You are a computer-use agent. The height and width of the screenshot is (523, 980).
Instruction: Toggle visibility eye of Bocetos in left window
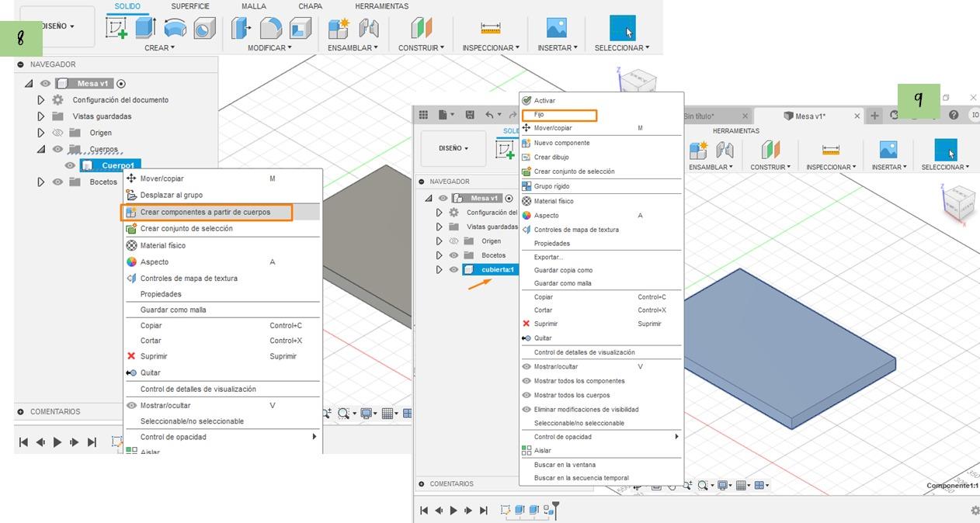point(57,182)
